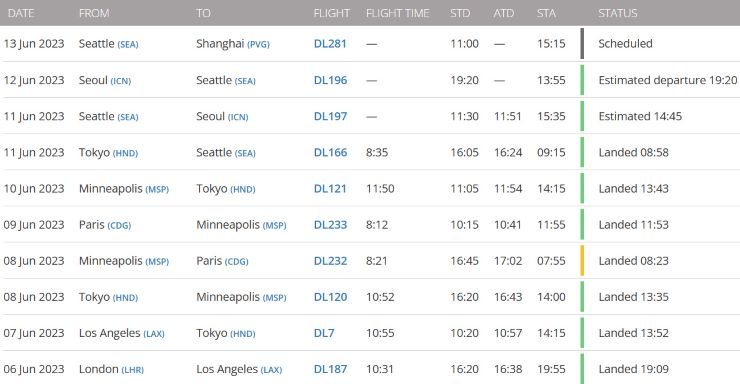The image size is (740, 384).
Task: Open flight DL187 link
Action: coord(330,369)
